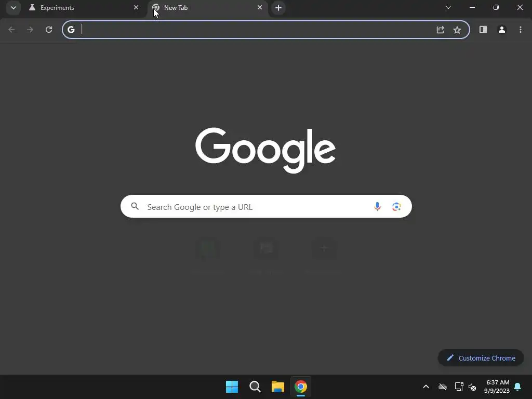This screenshot has height=399, width=532.
Task: Show hidden system tray icons
Action: 426,387
